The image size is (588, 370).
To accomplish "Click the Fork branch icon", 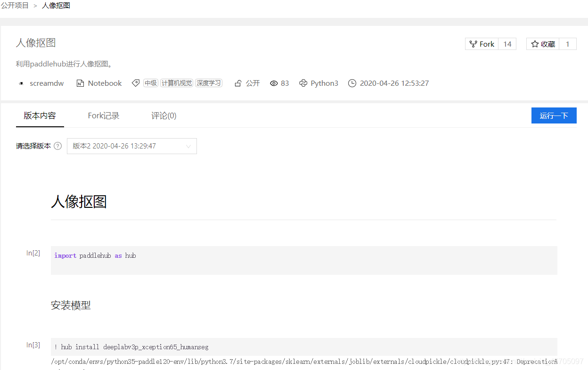I will (x=473, y=44).
